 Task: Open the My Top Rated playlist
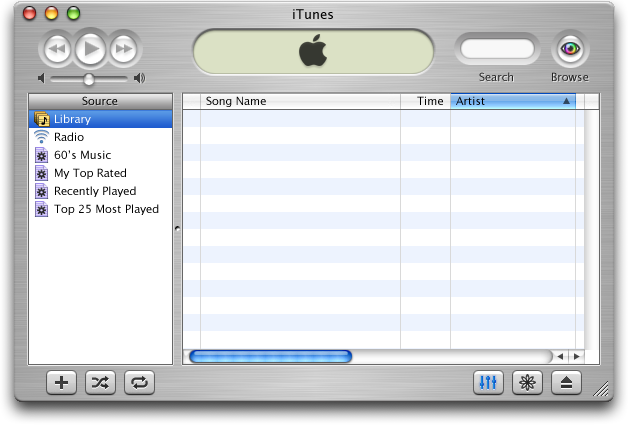(x=101, y=173)
